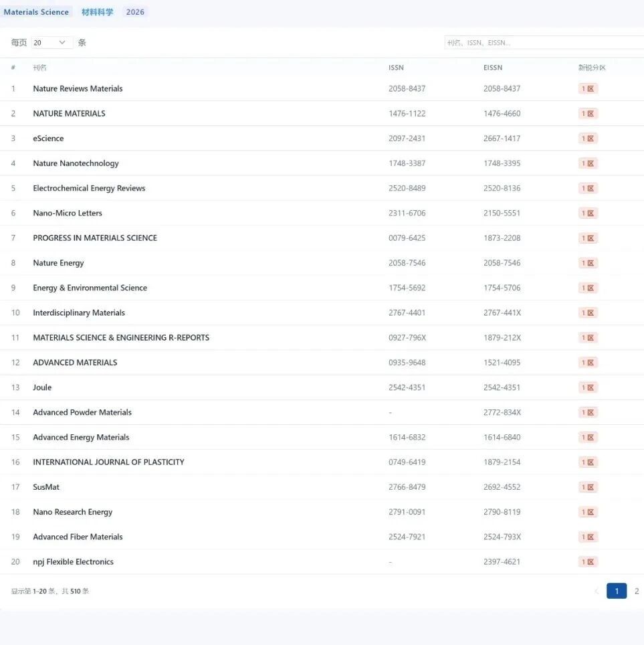Click ISSN value 1476-1122

click(x=407, y=114)
